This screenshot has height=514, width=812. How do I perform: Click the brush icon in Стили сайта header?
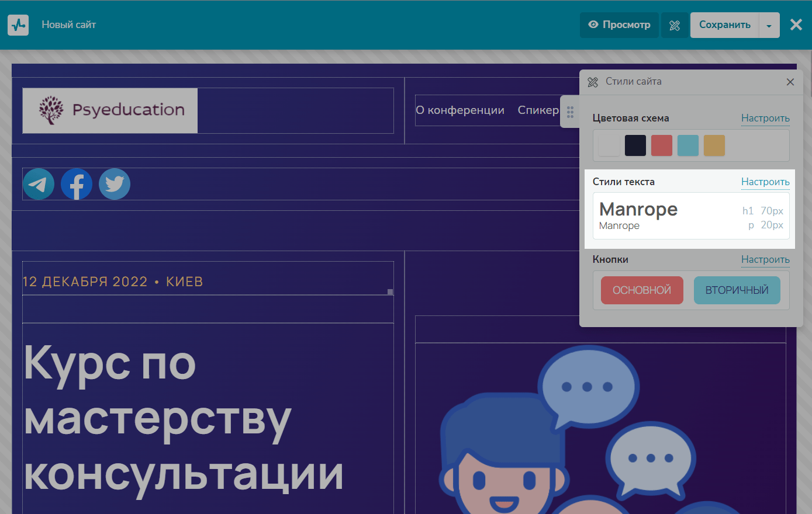tap(593, 82)
